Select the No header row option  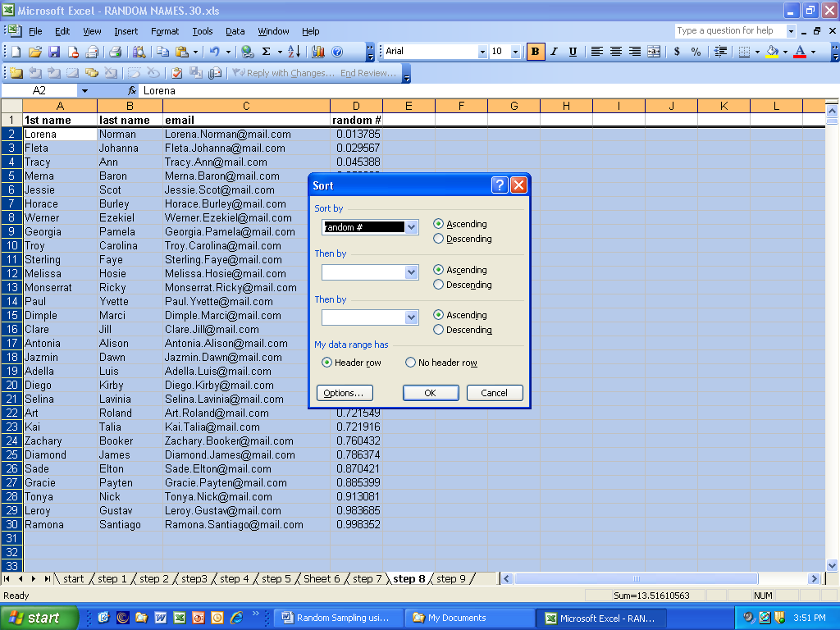[x=411, y=363]
